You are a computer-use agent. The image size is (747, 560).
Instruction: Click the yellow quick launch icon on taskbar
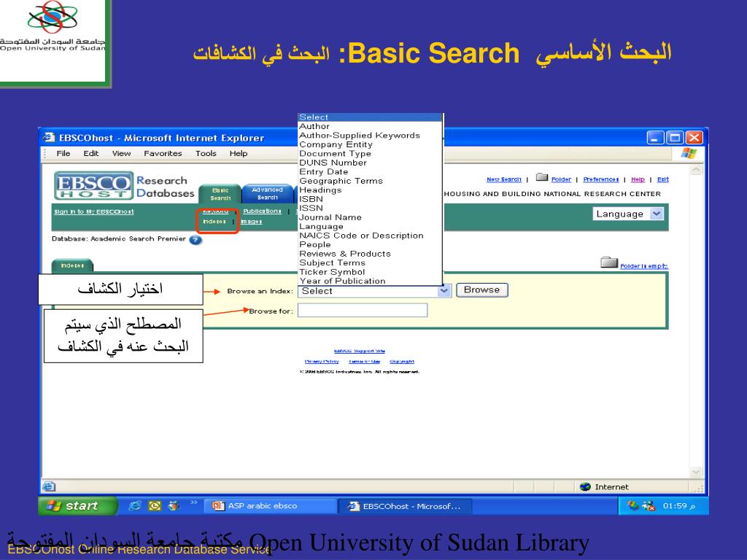[x=155, y=506]
